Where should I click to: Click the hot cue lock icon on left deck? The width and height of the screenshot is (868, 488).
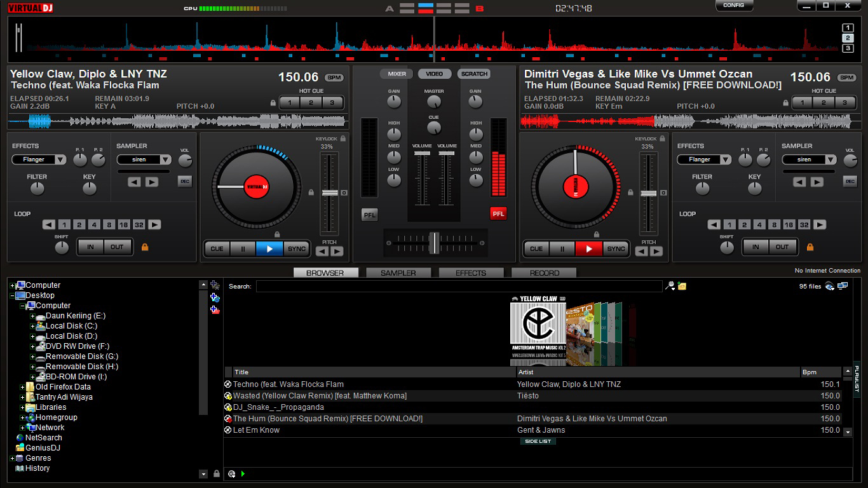click(x=273, y=103)
